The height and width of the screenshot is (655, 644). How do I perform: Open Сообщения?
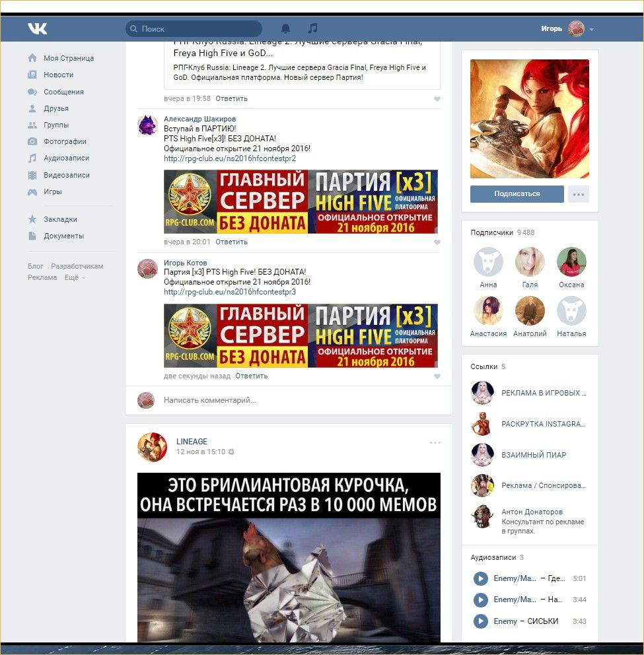[63, 92]
